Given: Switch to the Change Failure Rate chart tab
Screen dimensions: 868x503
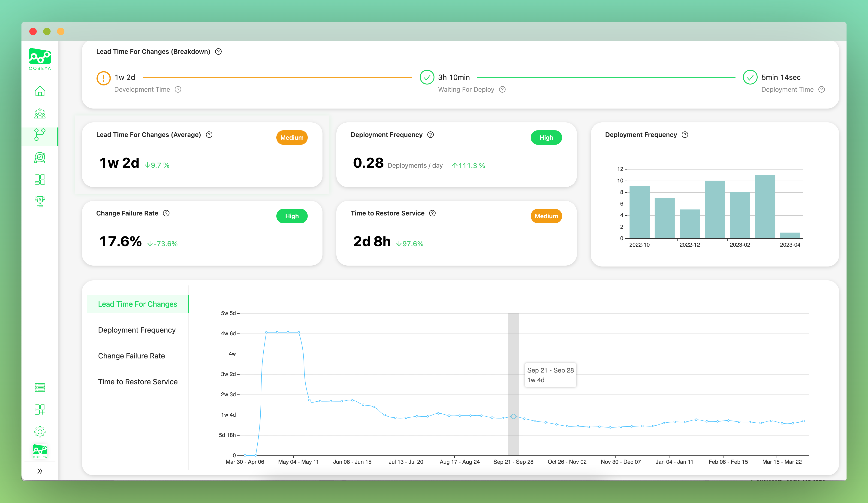Looking at the screenshot, I should coord(131,356).
